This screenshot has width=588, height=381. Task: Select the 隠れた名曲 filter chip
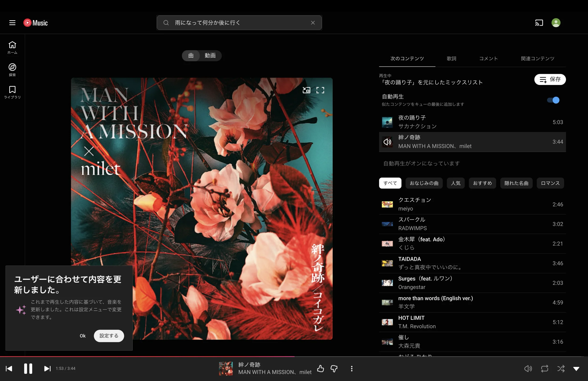[x=516, y=183]
